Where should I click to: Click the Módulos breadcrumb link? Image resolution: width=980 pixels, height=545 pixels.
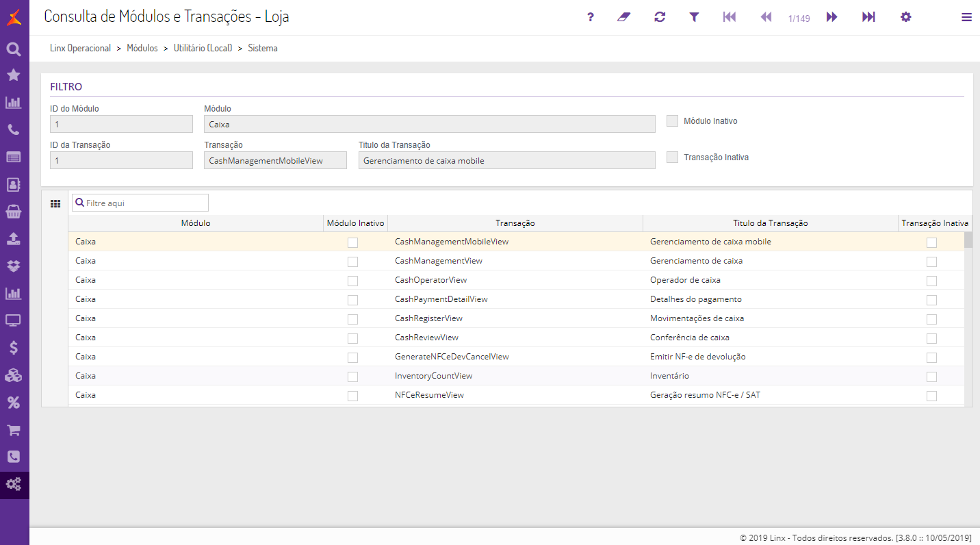[x=142, y=49]
